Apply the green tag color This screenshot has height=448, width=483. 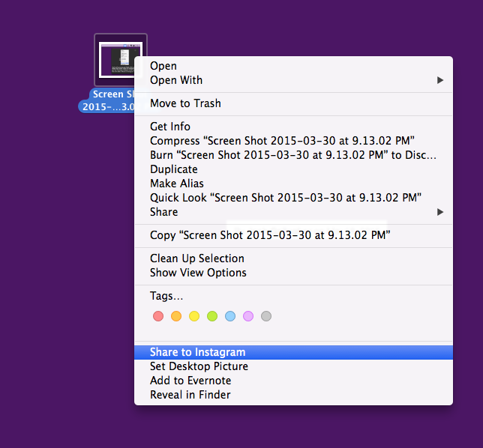coord(212,316)
